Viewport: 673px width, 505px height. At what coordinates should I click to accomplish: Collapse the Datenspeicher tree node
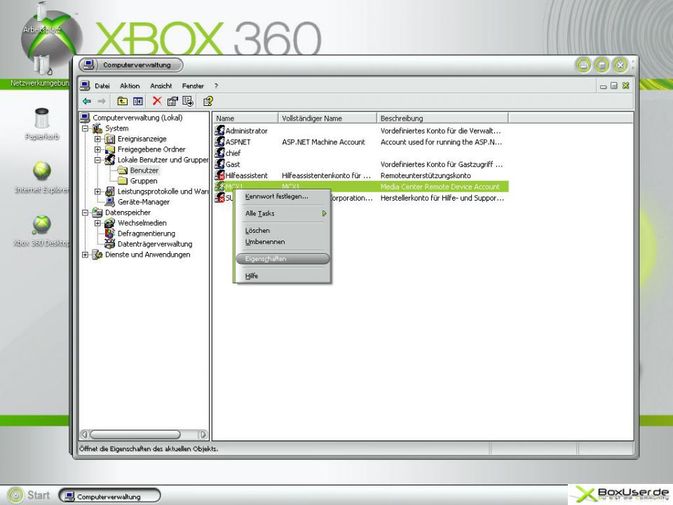[x=85, y=212]
